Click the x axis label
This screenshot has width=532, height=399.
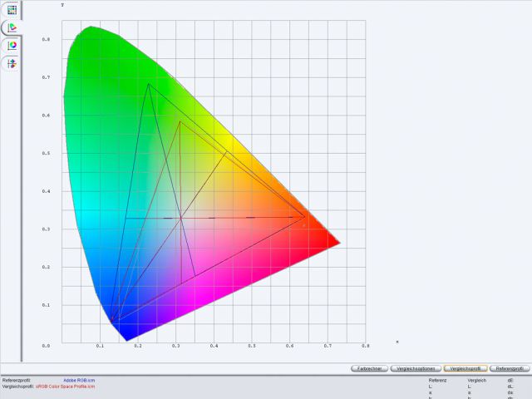397,342
